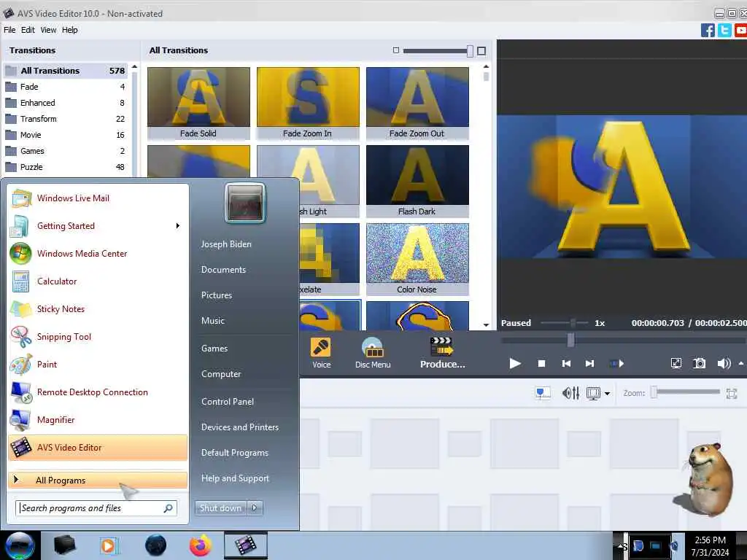Click the Voice recording microphone icon
The height and width of the screenshot is (560, 747).
[321, 347]
